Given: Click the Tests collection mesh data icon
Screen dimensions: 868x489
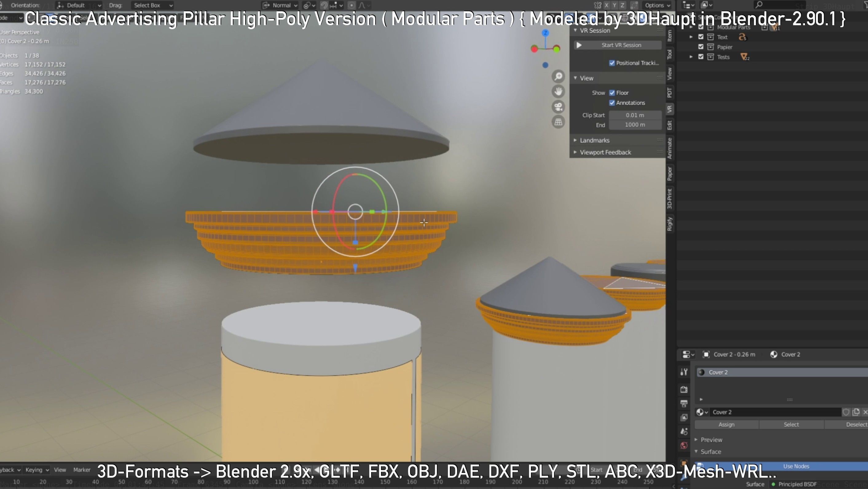Looking at the screenshot, I should tap(745, 57).
